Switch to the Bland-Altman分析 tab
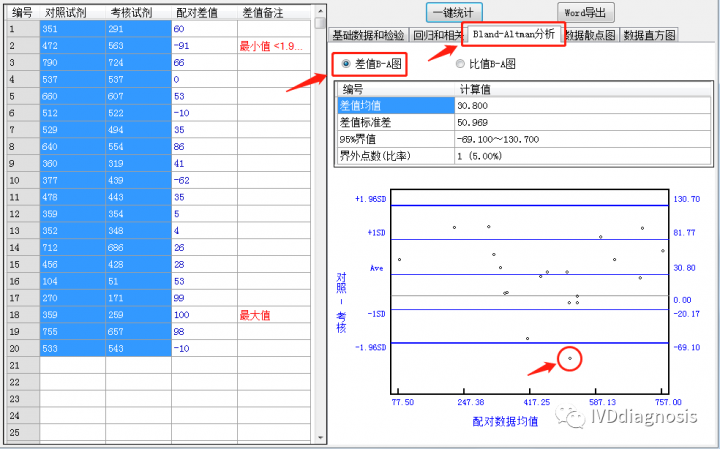Image resolution: width=720 pixels, height=449 pixels. coord(513,34)
